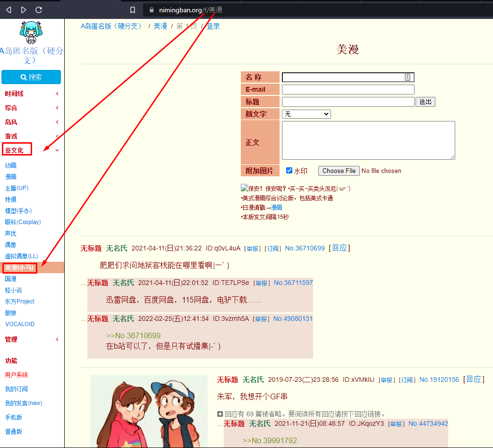Open the 舰娘 board

(11, 313)
